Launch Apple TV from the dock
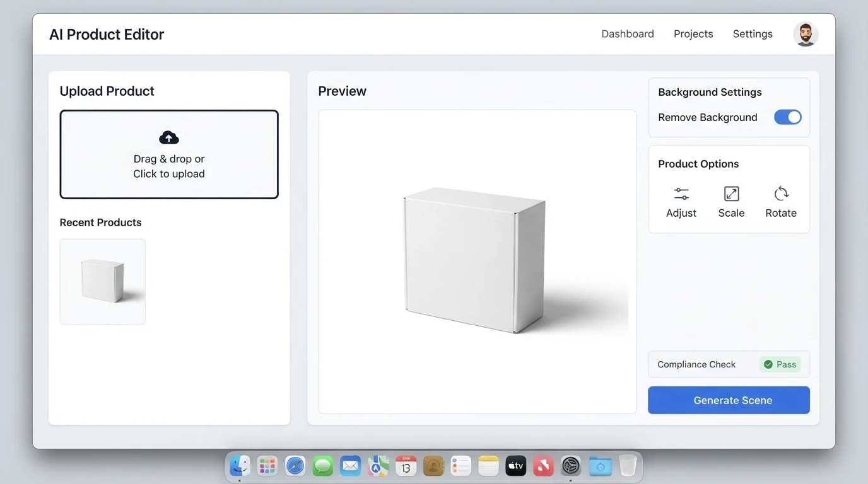The height and width of the screenshot is (484, 868). tap(516, 466)
